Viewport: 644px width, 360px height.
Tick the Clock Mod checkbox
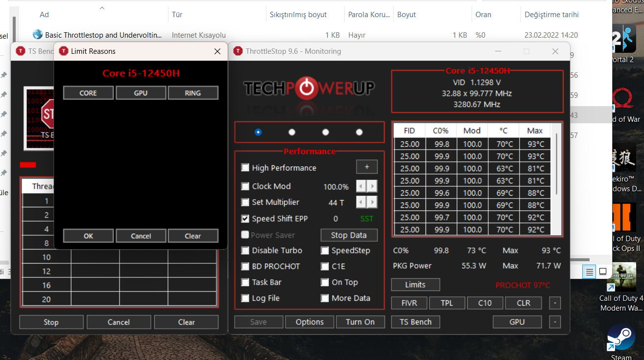(x=245, y=186)
